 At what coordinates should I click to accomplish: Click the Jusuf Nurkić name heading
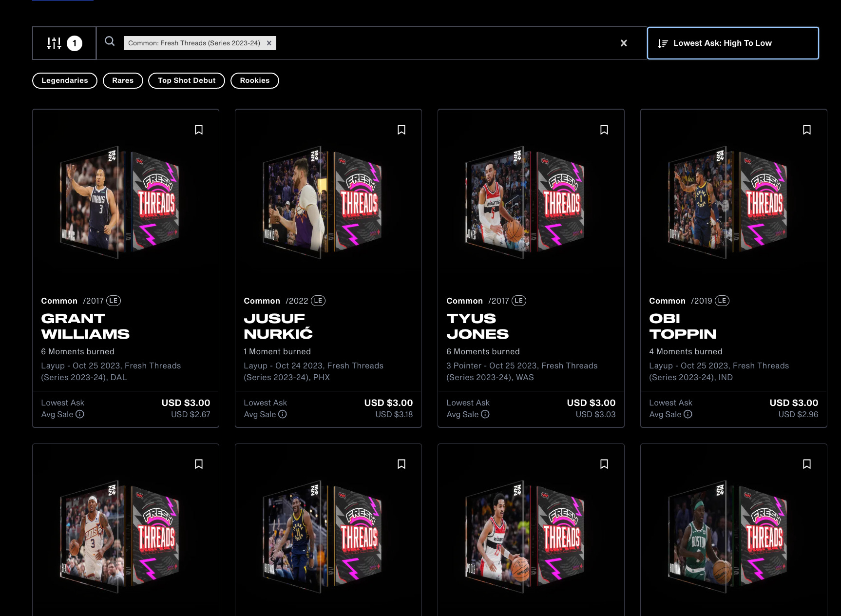(278, 326)
